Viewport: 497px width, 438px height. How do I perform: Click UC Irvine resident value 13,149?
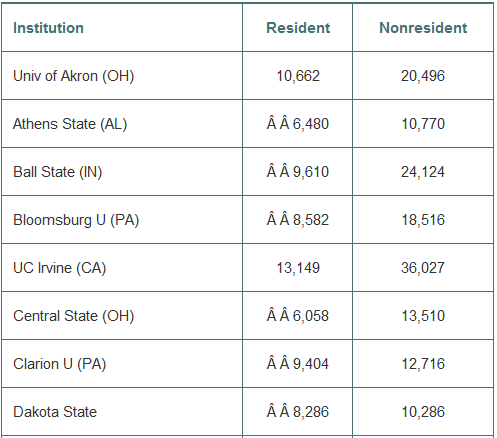tap(298, 268)
